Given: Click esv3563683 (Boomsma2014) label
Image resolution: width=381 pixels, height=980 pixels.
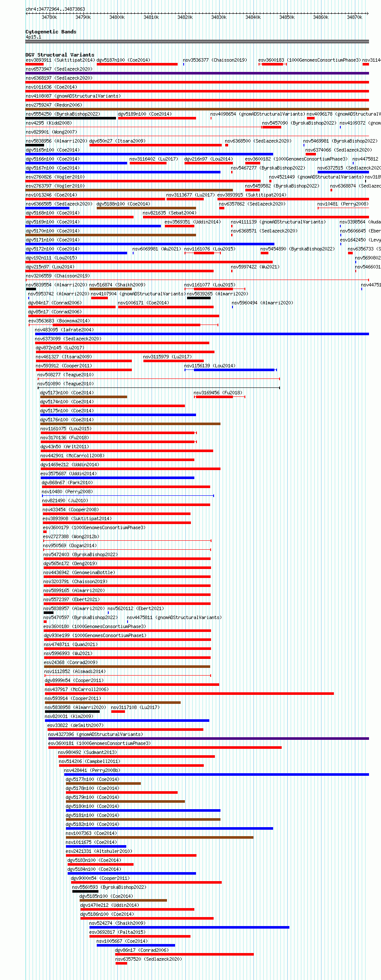Looking at the screenshot, I should click(59, 321).
